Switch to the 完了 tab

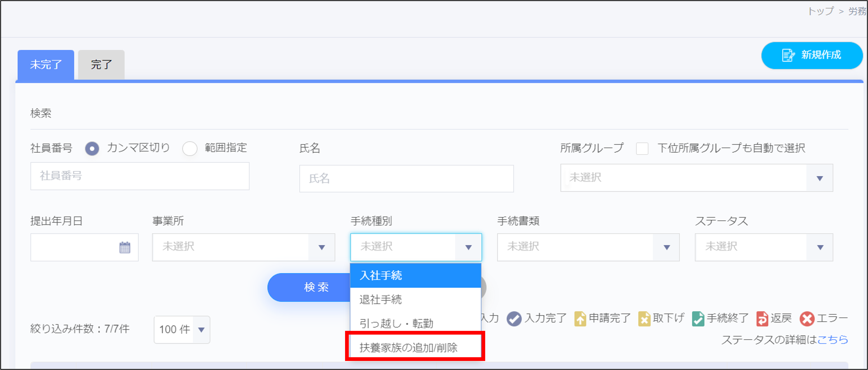tap(101, 65)
